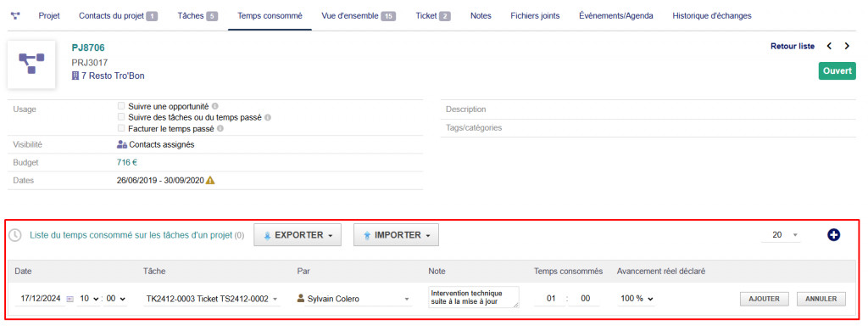
Task: Open the calendar date picker icon
Action: click(x=70, y=299)
